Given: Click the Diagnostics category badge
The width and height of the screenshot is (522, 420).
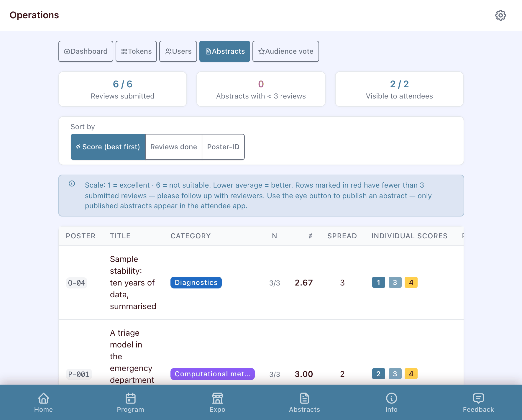Looking at the screenshot, I should point(196,283).
